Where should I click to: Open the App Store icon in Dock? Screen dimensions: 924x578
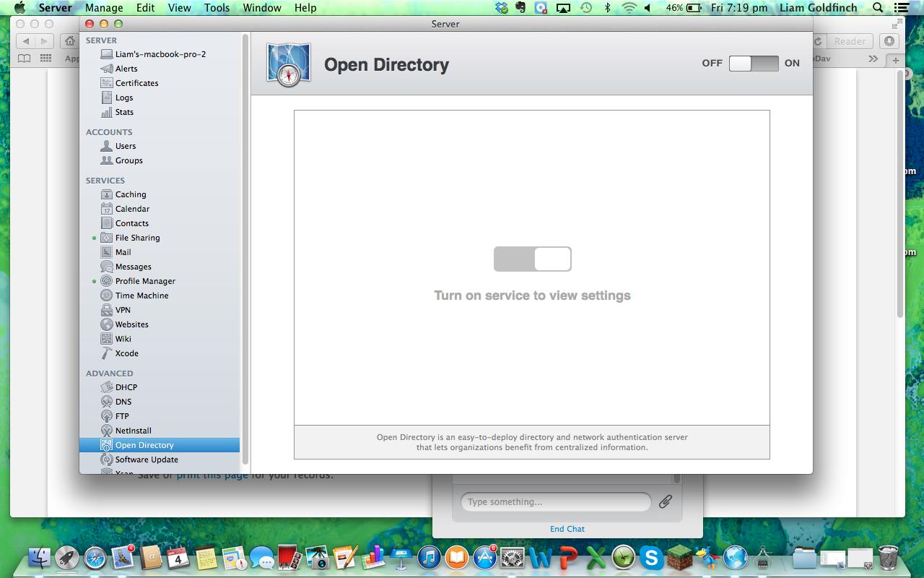coord(484,558)
